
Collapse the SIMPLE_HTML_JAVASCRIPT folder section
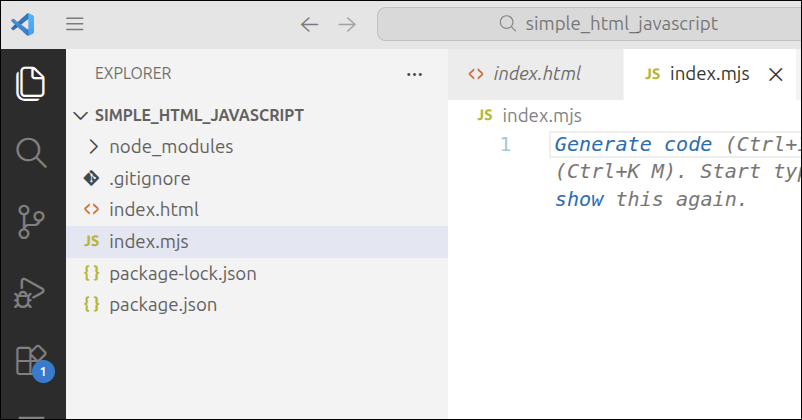tap(257, 115)
